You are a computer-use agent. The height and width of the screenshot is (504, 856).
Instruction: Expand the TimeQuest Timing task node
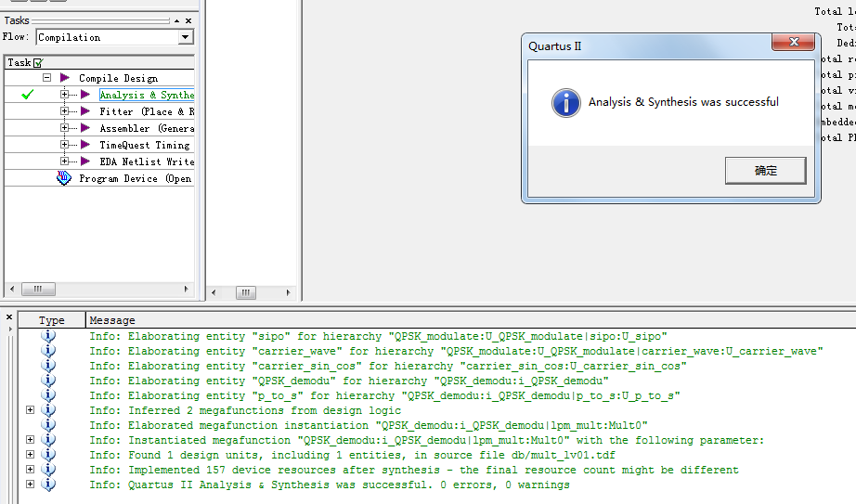coord(64,145)
